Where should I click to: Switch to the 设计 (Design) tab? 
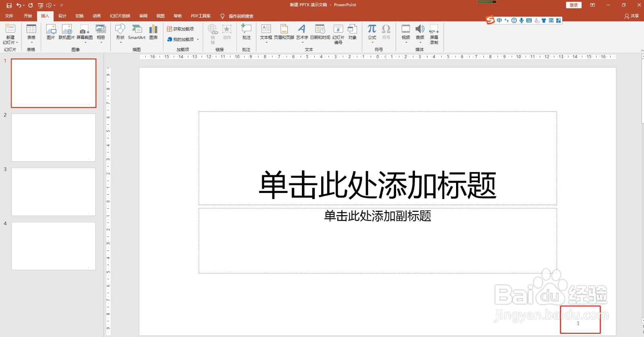62,16
